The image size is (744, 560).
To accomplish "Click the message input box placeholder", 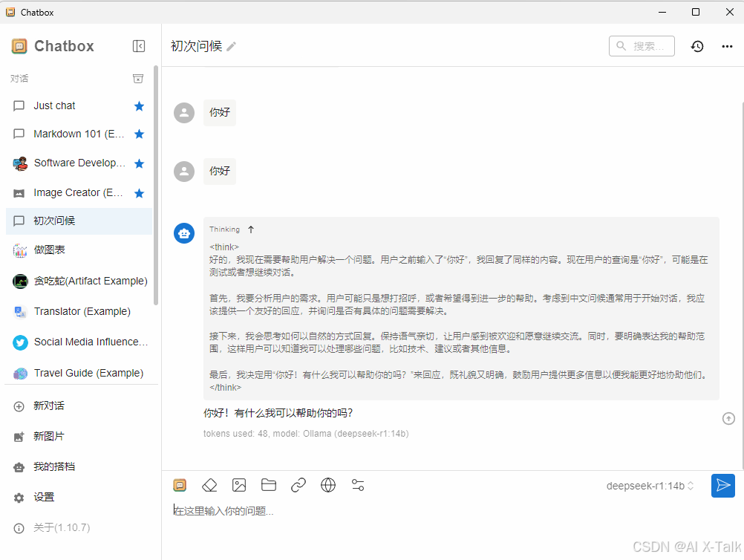I will click(x=223, y=511).
